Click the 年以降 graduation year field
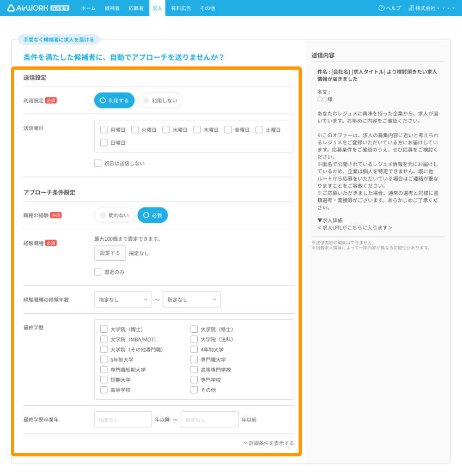The width and height of the screenshot is (462, 476). (123, 419)
